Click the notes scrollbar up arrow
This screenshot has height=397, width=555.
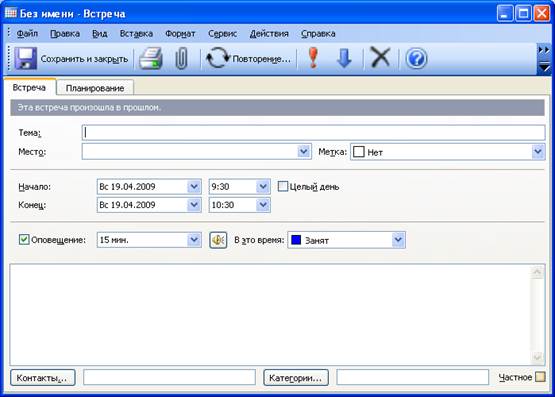[537, 272]
